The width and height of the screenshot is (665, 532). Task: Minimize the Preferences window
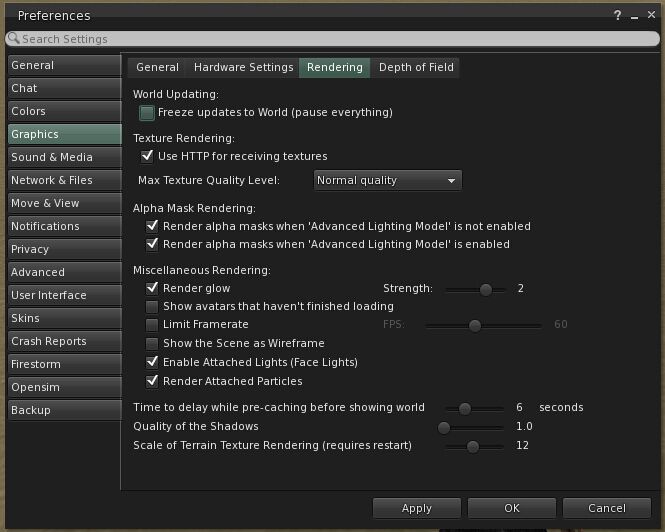tap(634, 17)
